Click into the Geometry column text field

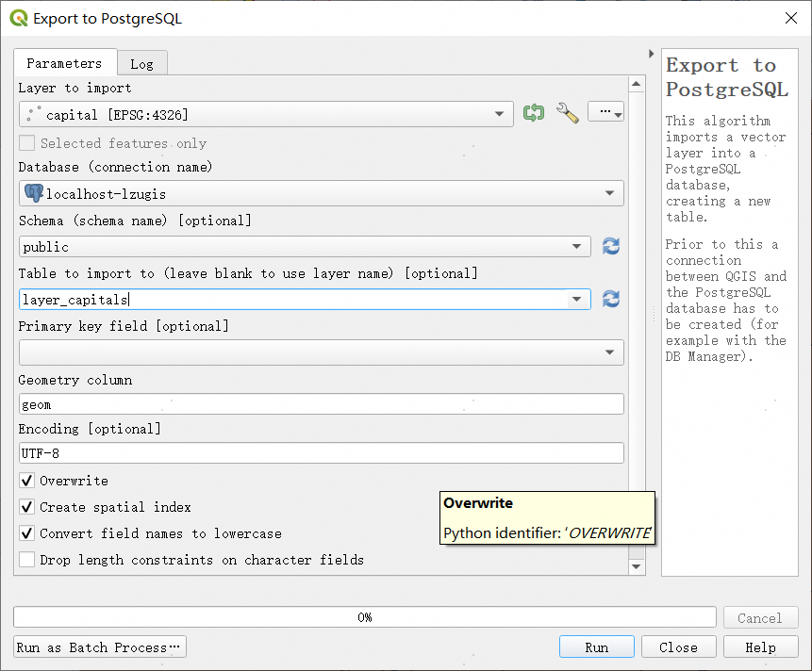point(321,404)
